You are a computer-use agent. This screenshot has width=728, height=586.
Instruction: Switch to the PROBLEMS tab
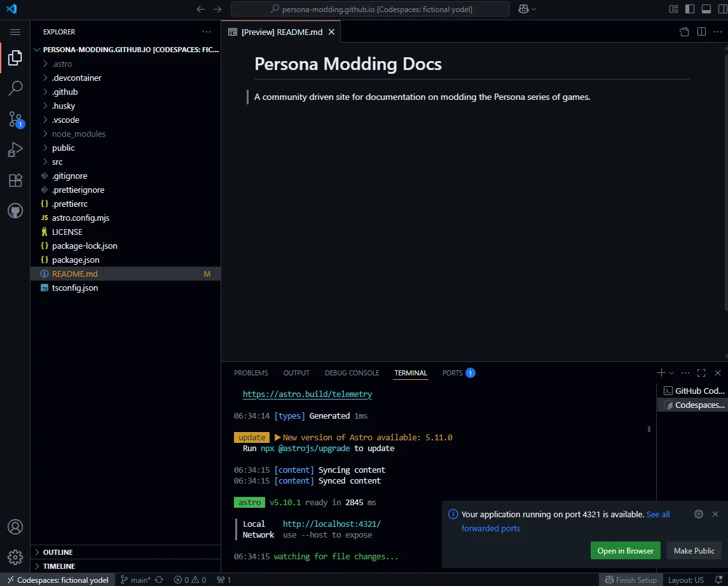[x=251, y=373]
